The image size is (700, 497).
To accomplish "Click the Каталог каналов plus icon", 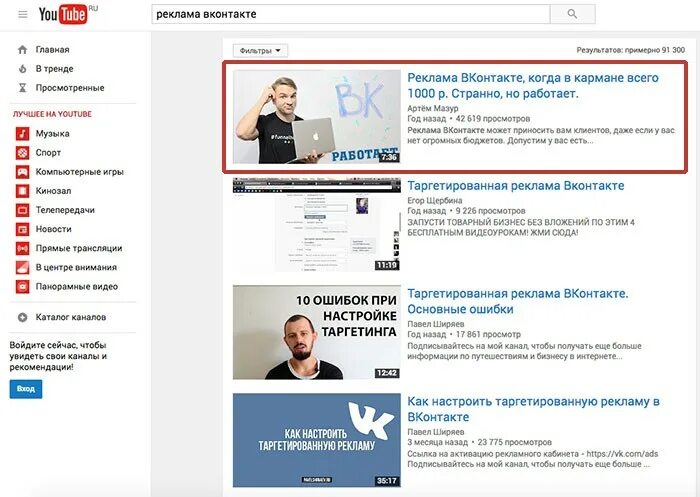I will click(x=22, y=317).
